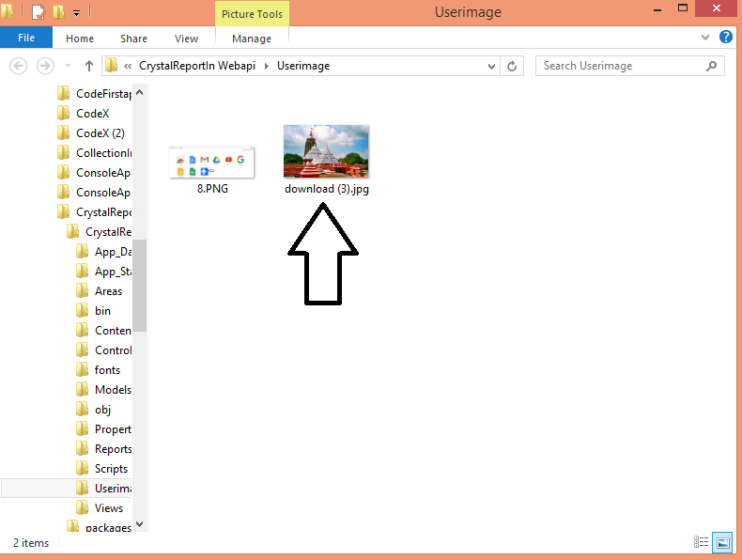Click the folder icon beside Scripts
The width and height of the screenshot is (742, 560).
pyautogui.click(x=83, y=469)
